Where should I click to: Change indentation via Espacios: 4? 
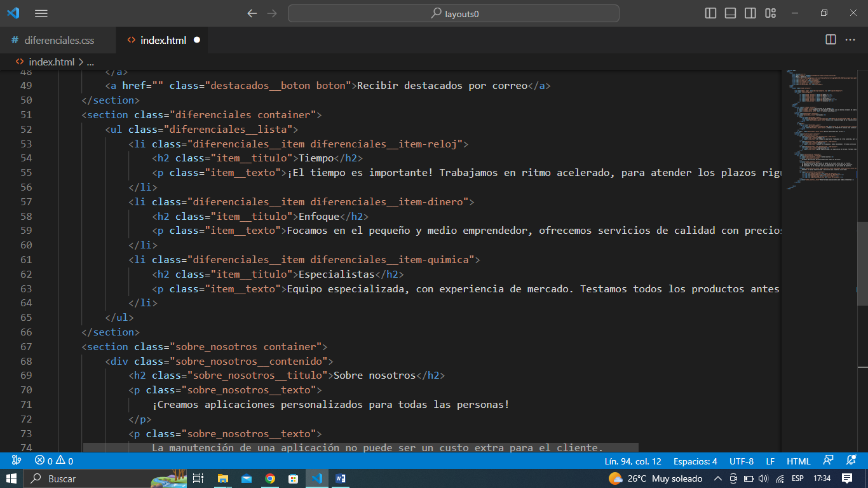695,461
